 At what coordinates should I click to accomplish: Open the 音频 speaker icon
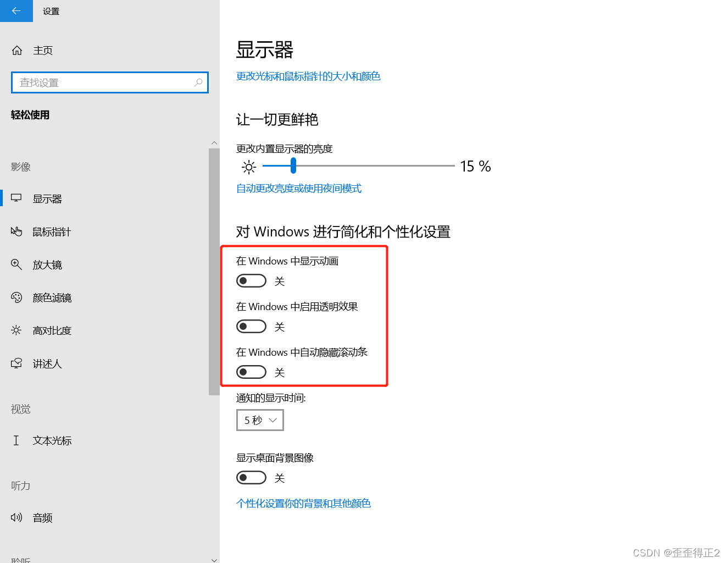click(16, 517)
